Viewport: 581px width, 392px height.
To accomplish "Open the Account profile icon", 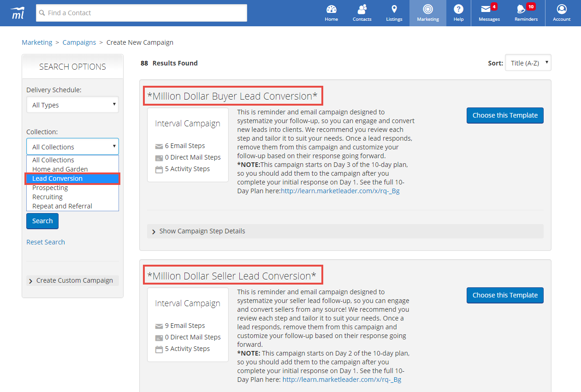I will [562, 9].
